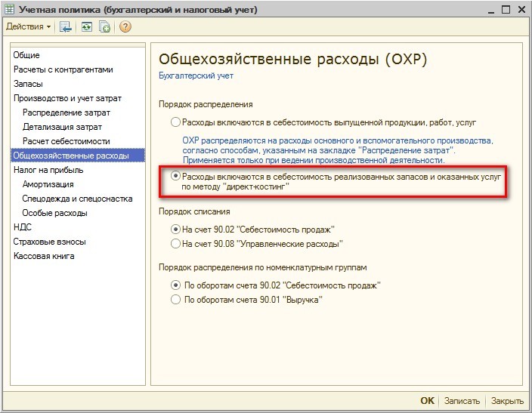Click the Порядок списания heading text

(194, 211)
